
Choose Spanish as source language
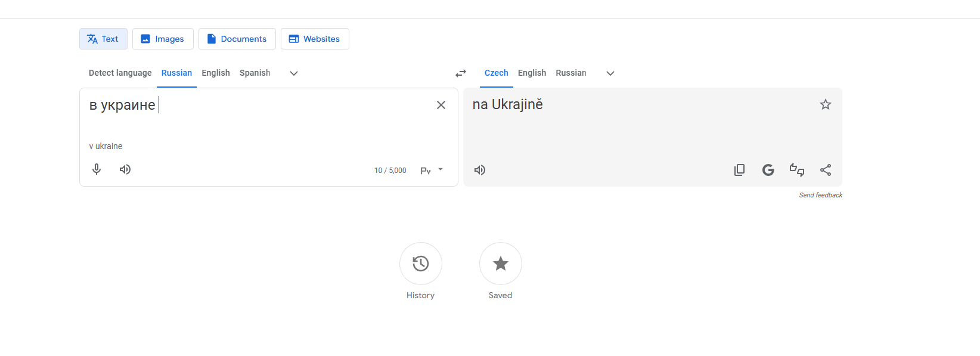coord(255,73)
